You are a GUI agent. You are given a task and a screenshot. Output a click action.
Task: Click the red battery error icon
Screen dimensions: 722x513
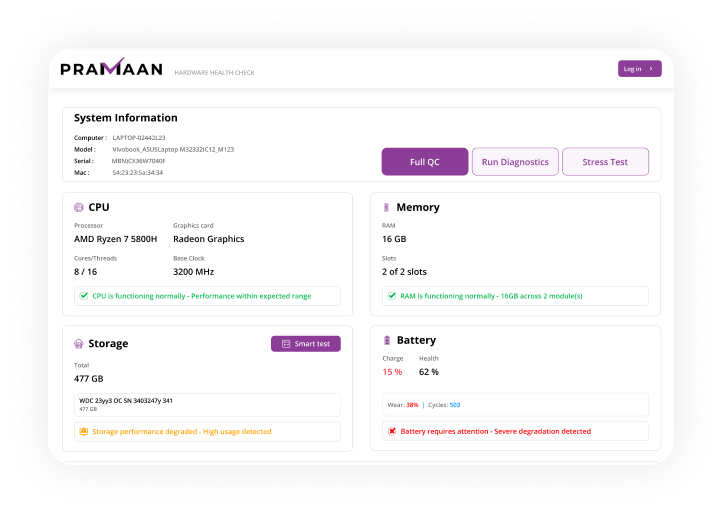tap(391, 431)
